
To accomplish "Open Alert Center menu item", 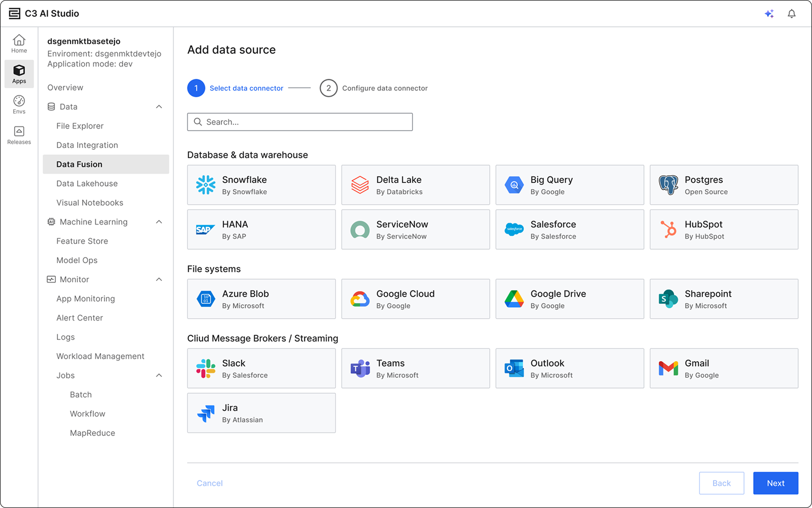I will [x=80, y=318].
